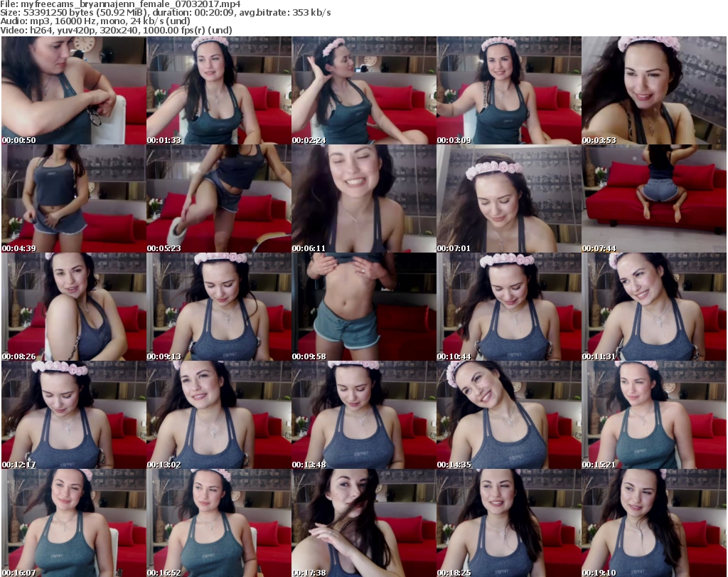
Task: Click the frame stamped 00:14:35
Action: coord(509,415)
